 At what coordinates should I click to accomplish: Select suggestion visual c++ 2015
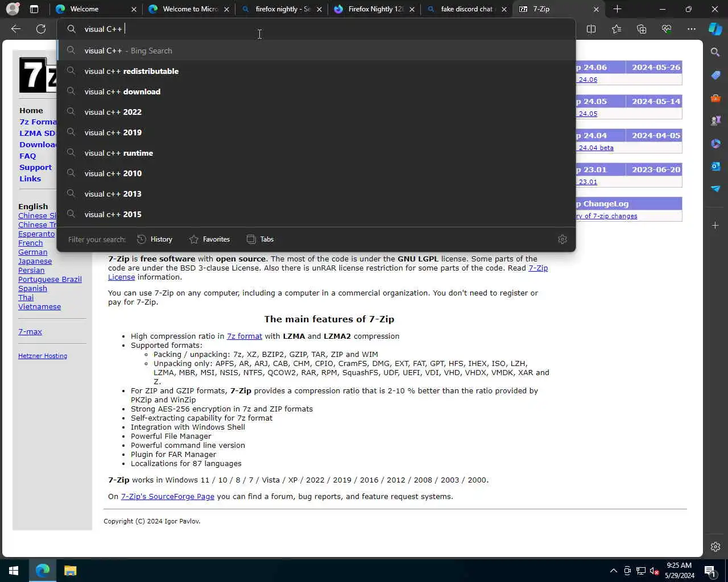[x=316, y=214]
